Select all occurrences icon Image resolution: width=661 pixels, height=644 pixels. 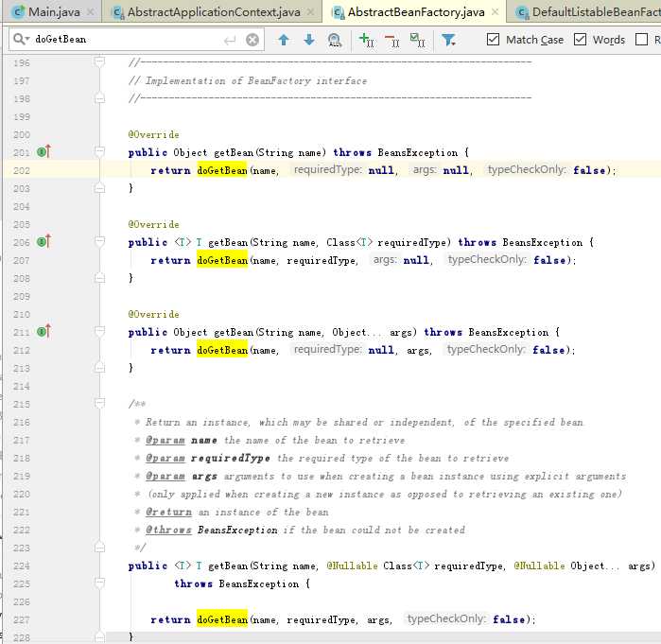click(x=417, y=40)
